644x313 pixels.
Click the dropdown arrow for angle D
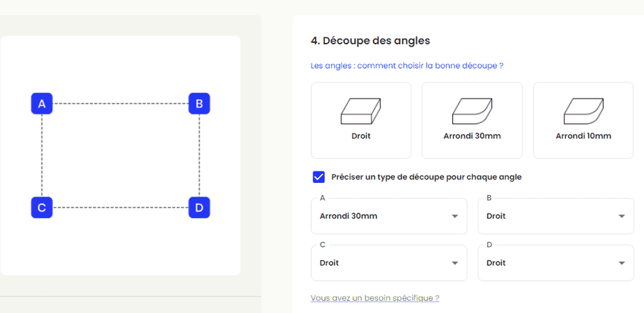point(621,264)
